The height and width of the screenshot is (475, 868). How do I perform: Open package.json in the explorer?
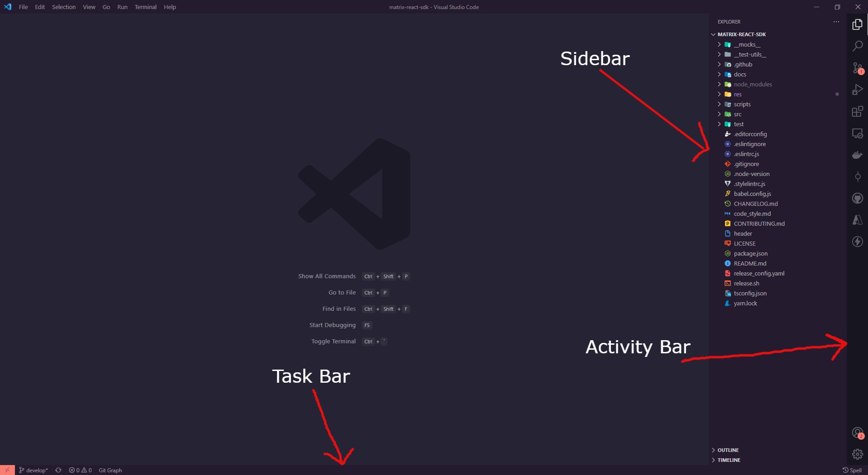pos(777,253)
